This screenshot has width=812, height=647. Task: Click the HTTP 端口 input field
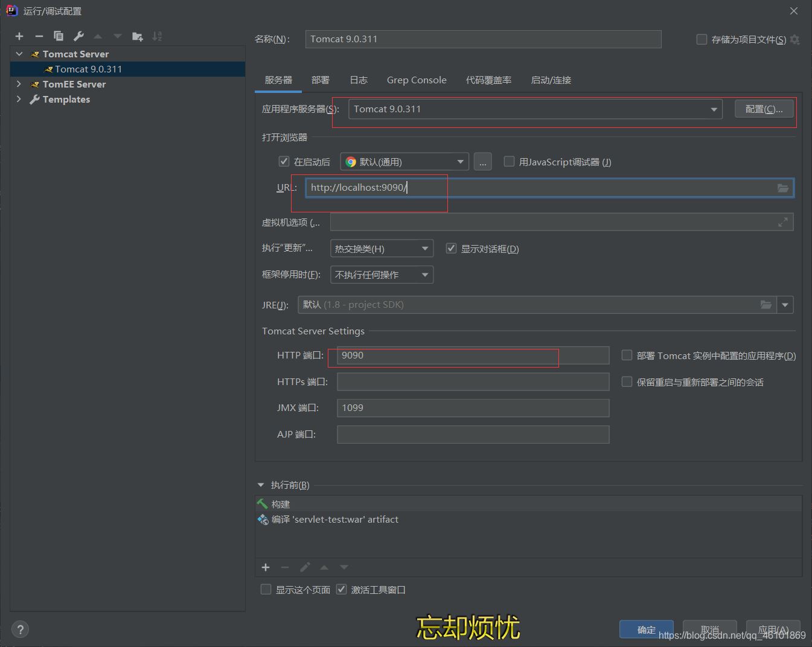tap(473, 355)
